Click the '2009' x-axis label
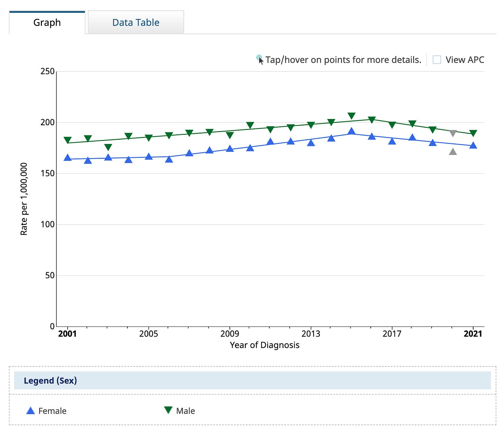Screen dimensions: 504x429 (x=230, y=334)
